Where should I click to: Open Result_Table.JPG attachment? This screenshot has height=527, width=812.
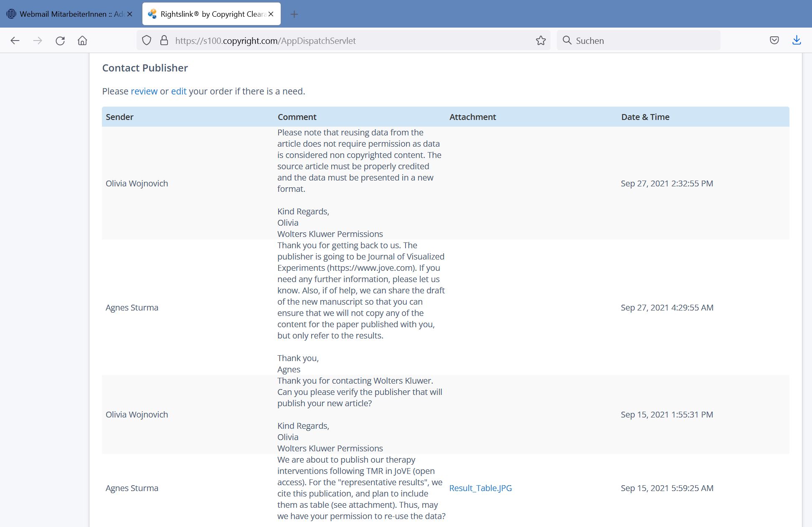pyautogui.click(x=480, y=488)
